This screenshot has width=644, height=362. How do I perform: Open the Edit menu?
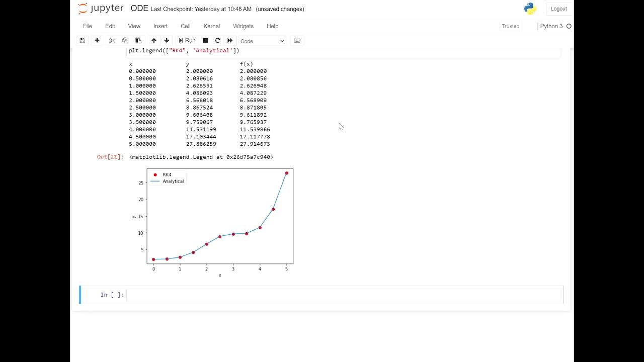tap(110, 26)
